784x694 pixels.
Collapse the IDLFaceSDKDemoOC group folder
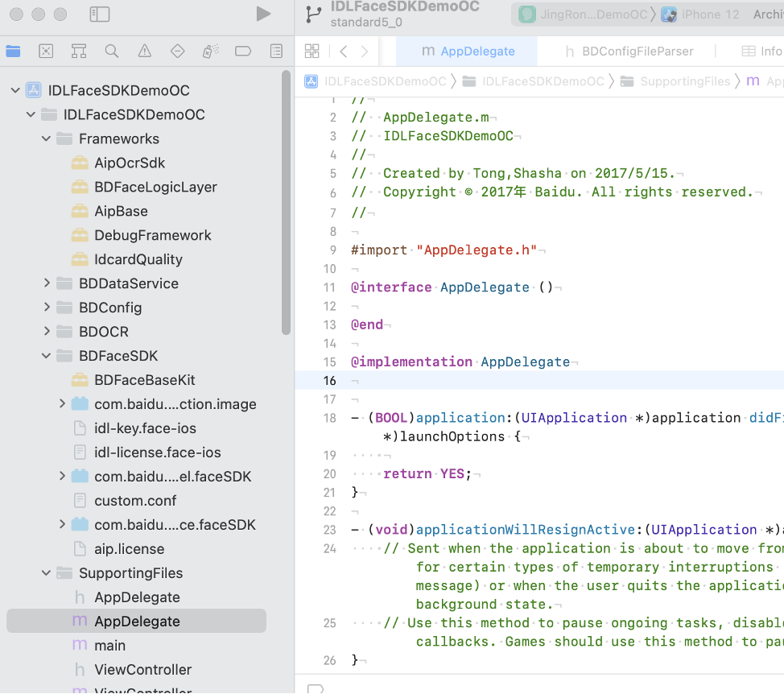(x=31, y=114)
